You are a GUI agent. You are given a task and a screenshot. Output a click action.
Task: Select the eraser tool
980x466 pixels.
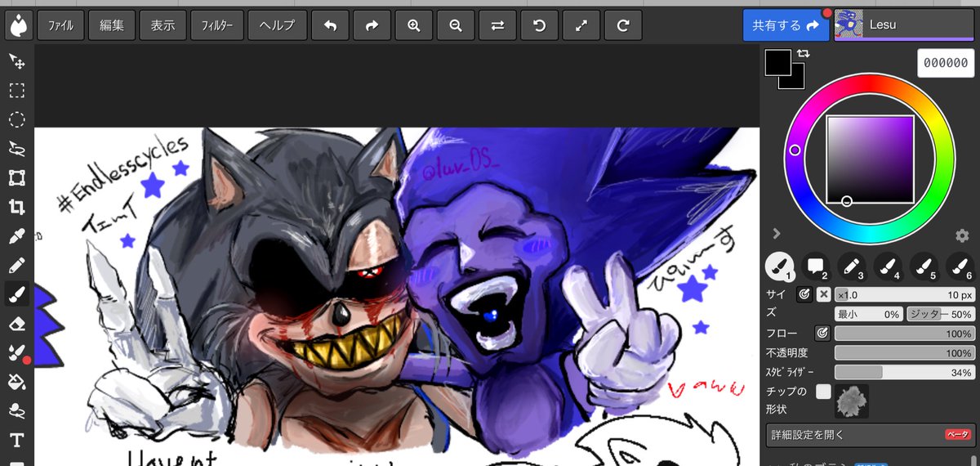tap(16, 324)
